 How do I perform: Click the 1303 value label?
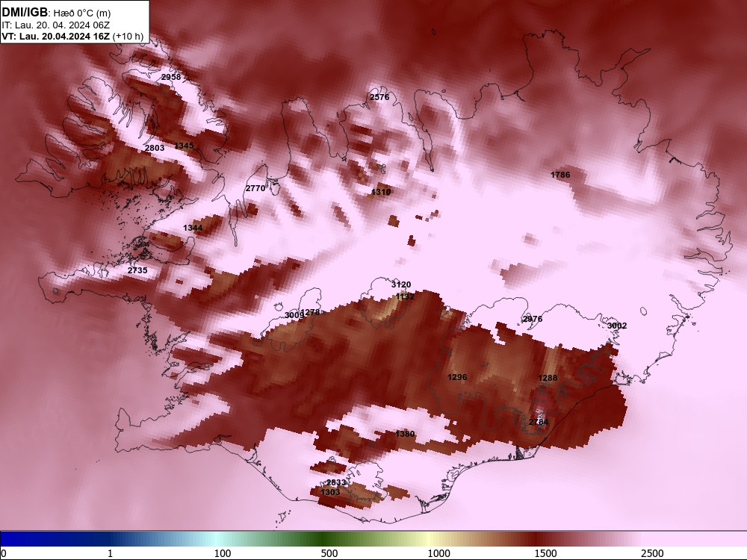click(x=330, y=492)
